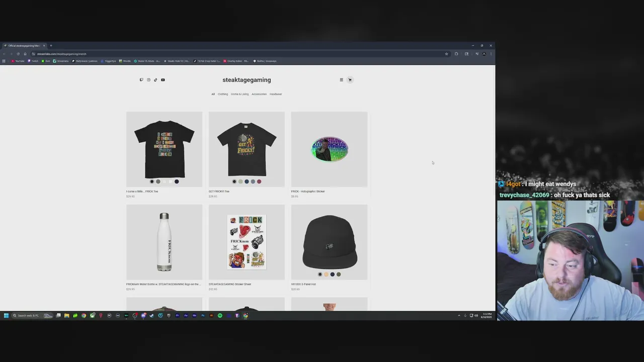644x362 pixels.
Task: Open Windows Start menu
Action: coord(6,316)
